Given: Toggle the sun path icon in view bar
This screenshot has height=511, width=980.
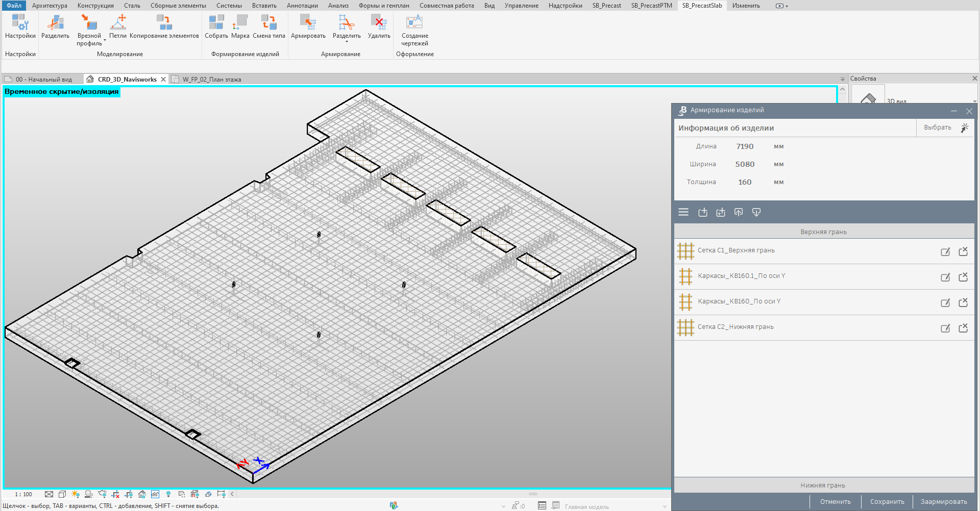Looking at the screenshot, I should tap(76, 494).
